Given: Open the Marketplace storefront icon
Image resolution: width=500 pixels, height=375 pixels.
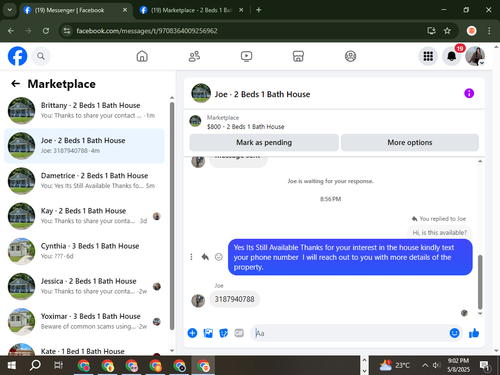Looking at the screenshot, I should point(298,56).
